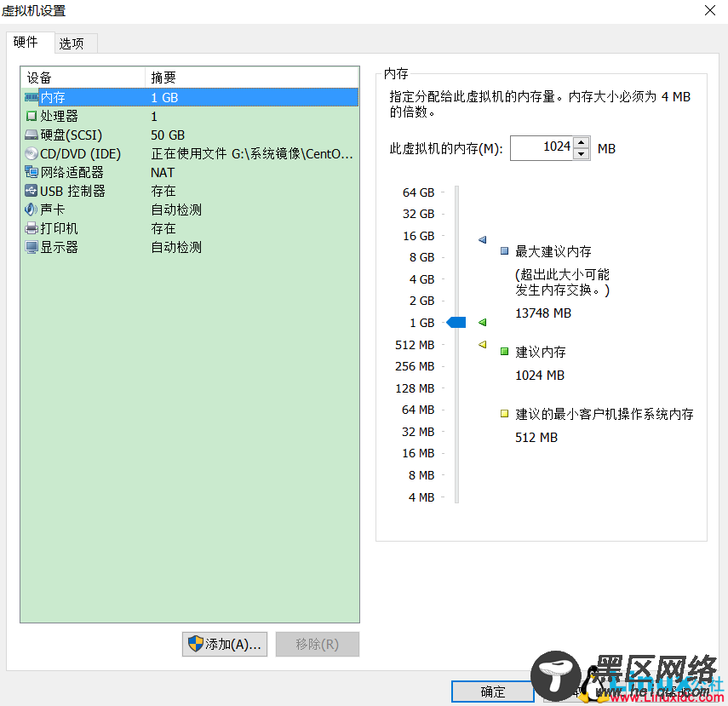728x706 pixels.
Task: Click the 64 GB slider scale label
Action: 418,192
